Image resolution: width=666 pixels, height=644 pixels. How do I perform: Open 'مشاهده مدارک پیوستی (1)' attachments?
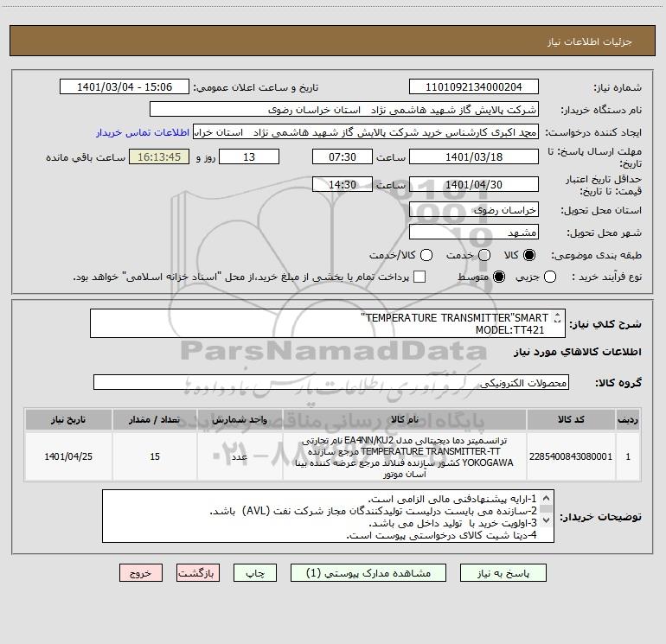(x=368, y=573)
